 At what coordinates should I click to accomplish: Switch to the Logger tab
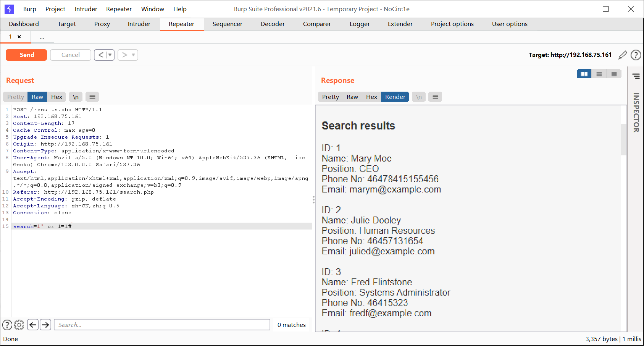(360, 24)
